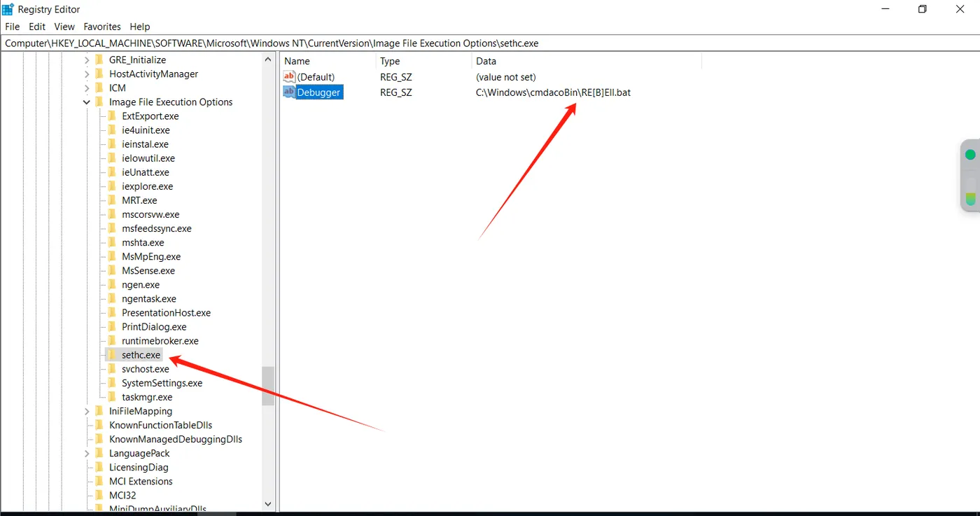
Task: Click the green circle on side widget
Action: tap(970, 155)
